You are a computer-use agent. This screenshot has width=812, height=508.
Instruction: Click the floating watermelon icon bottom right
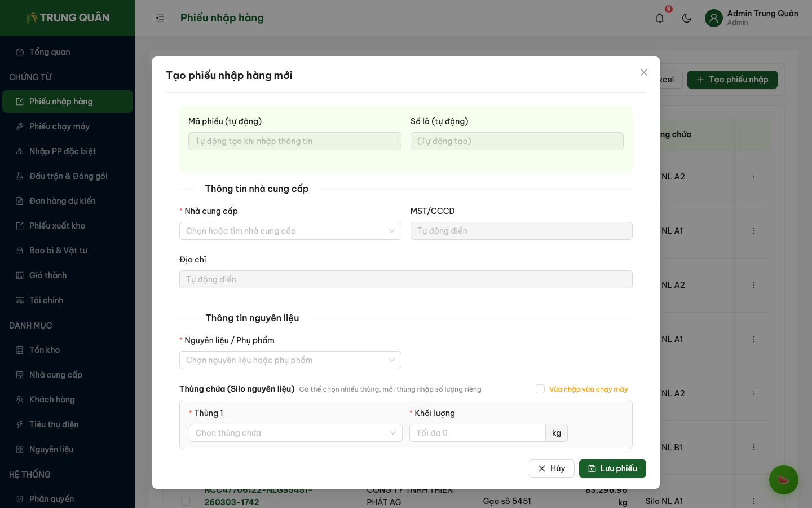point(784,480)
